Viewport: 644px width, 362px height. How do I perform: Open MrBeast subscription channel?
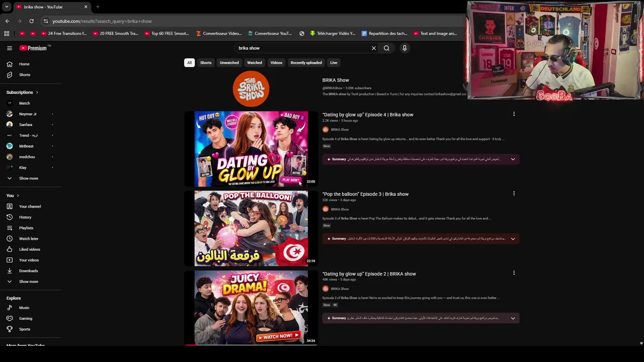(26, 146)
